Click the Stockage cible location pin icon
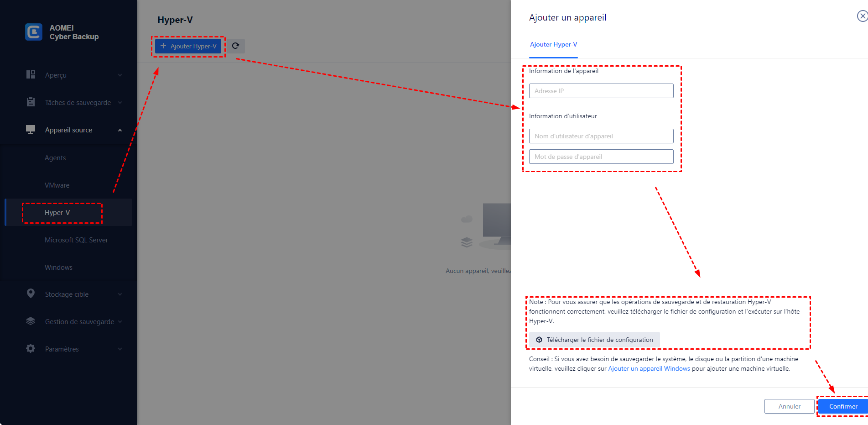The height and width of the screenshot is (425, 868). (x=31, y=294)
